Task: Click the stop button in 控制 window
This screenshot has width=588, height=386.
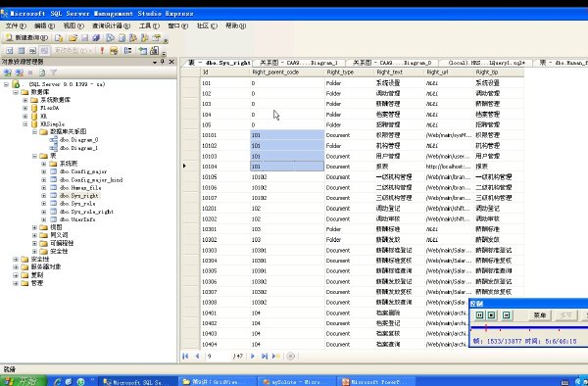Action: point(492,315)
